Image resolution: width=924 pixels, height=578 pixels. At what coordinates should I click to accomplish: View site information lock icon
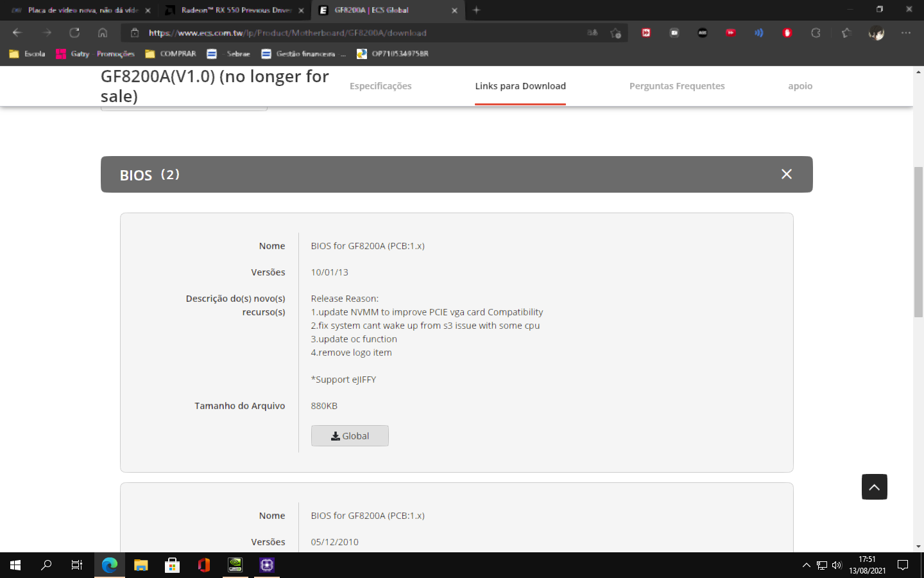pyautogui.click(x=135, y=33)
